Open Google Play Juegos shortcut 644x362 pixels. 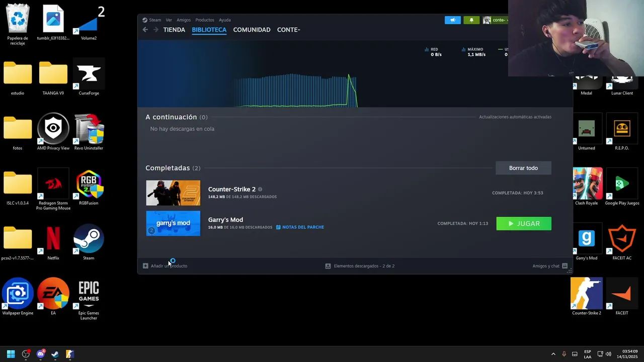[x=622, y=187]
